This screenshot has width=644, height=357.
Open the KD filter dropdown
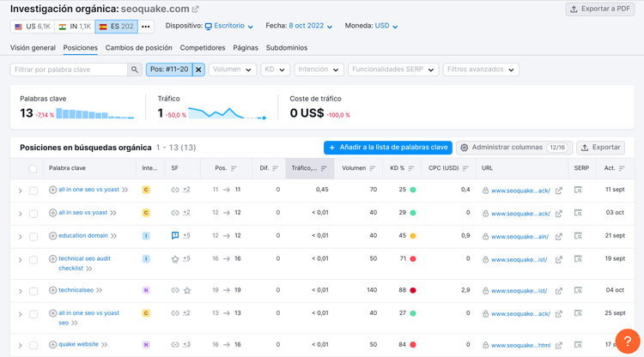click(275, 70)
